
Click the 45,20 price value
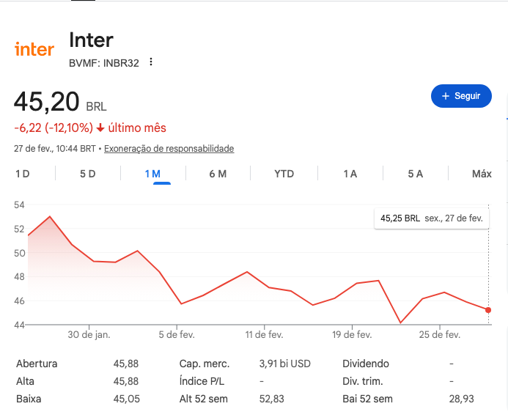pos(47,102)
